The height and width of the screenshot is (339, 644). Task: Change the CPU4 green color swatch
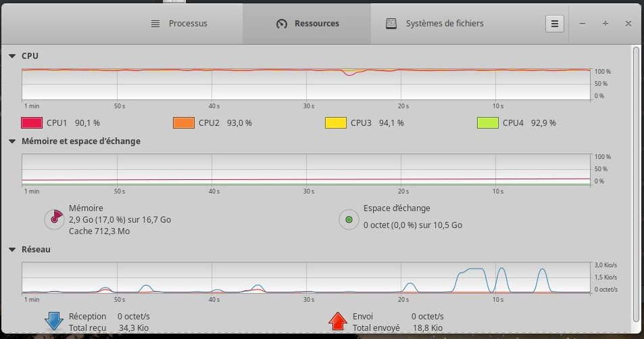coord(487,122)
